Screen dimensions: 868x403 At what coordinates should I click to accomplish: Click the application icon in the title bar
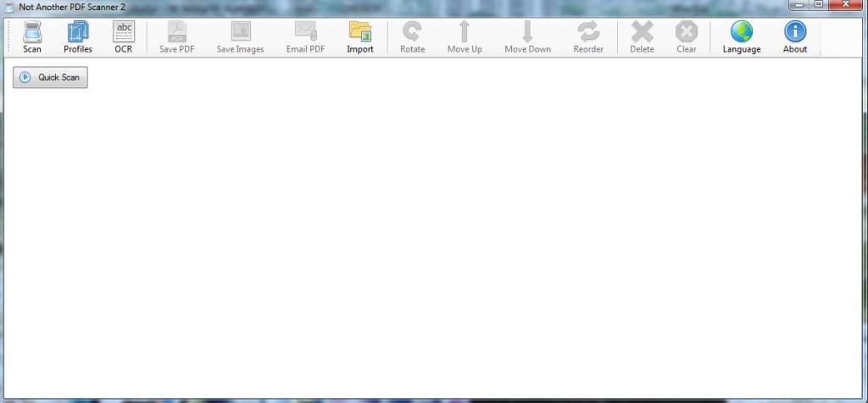tap(9, 8)
